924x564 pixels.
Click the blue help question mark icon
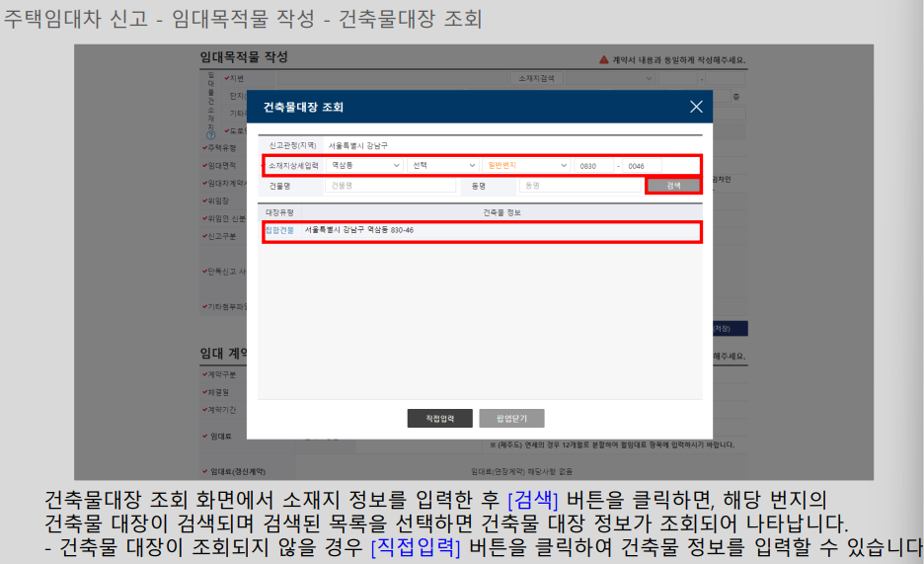[x=210, y=135]
